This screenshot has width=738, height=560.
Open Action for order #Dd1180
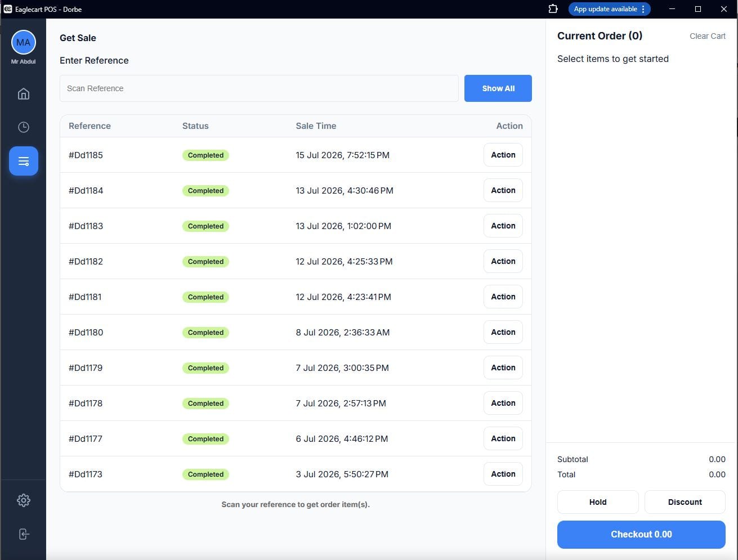[503, 332]
